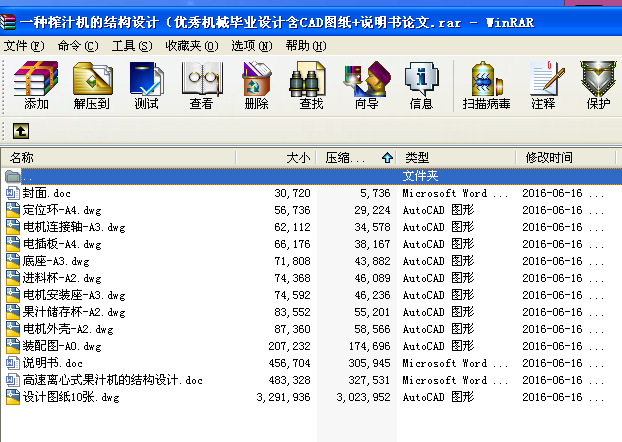Open the 命令(C) menu
Screen dimensions: 622x442
click(x=78, y=46)
